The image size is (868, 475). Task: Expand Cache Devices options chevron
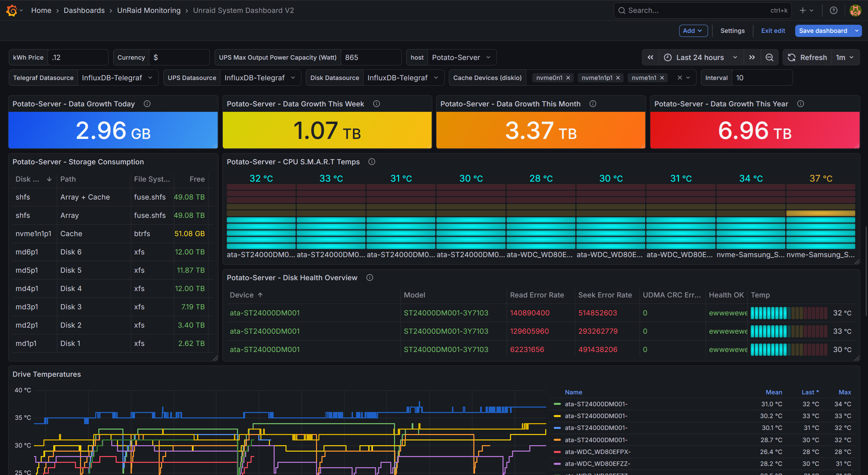click(688, 78)
